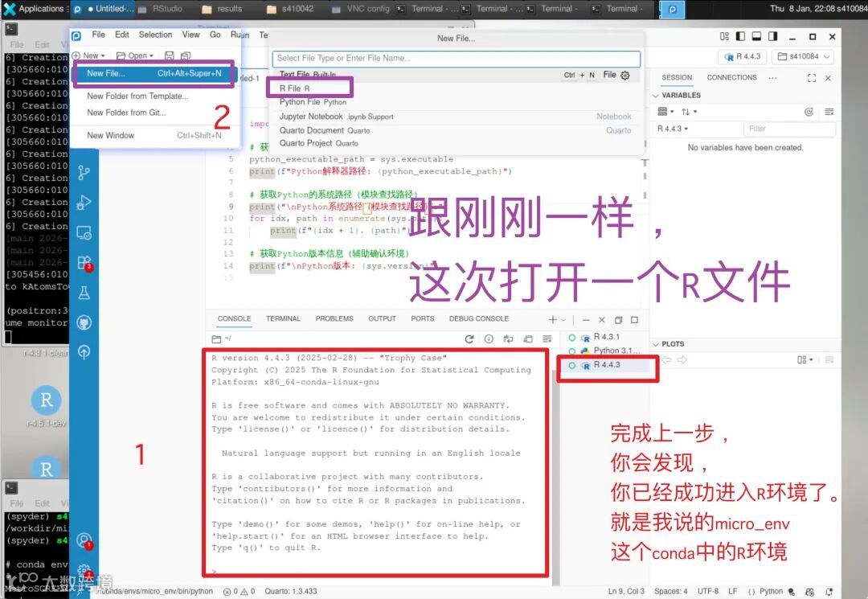Switch to the CONNECTIONS tab
Screen dimensions: 868x599
[731, 77]
